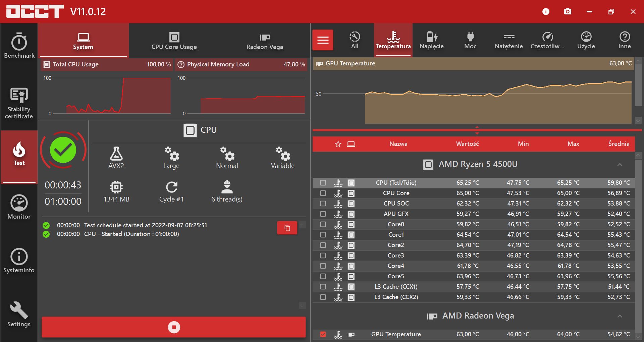644x342 pixels.
Task: Click the graph panel scrollbar up arrow
Action: (x=638, y=61)
